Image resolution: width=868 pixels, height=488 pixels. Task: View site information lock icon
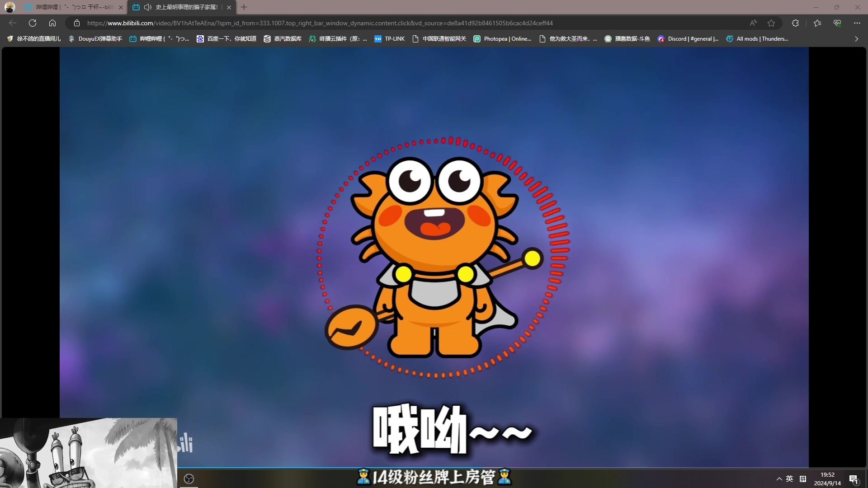(77, 23)
